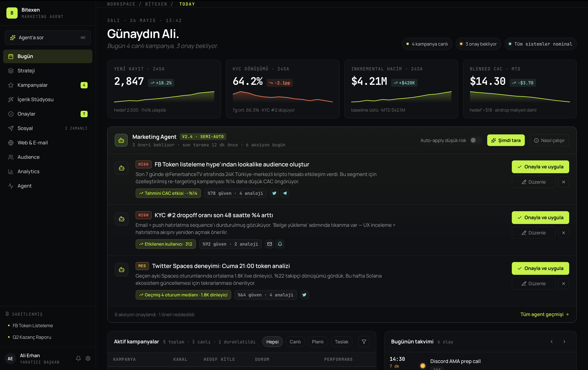Click the Sosyal paper-plane icon
The width and height of the screenshot is (588, 370).
click(11, 128)
